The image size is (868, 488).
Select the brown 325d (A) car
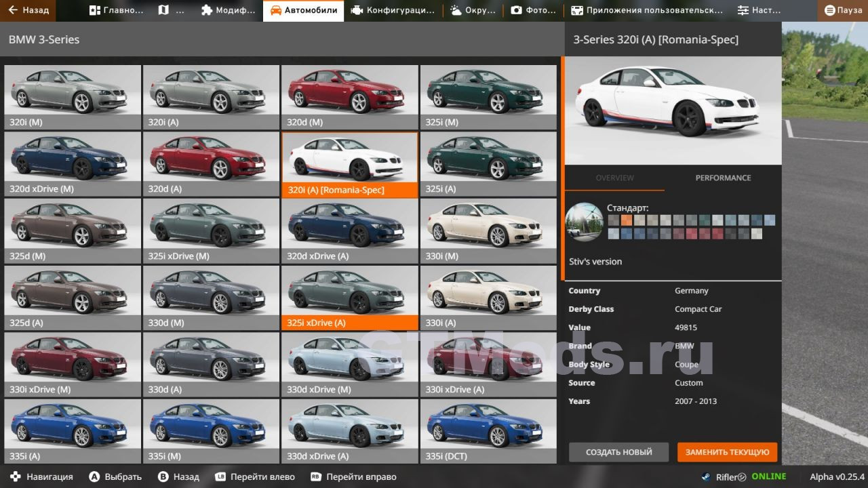click(73, 297)
